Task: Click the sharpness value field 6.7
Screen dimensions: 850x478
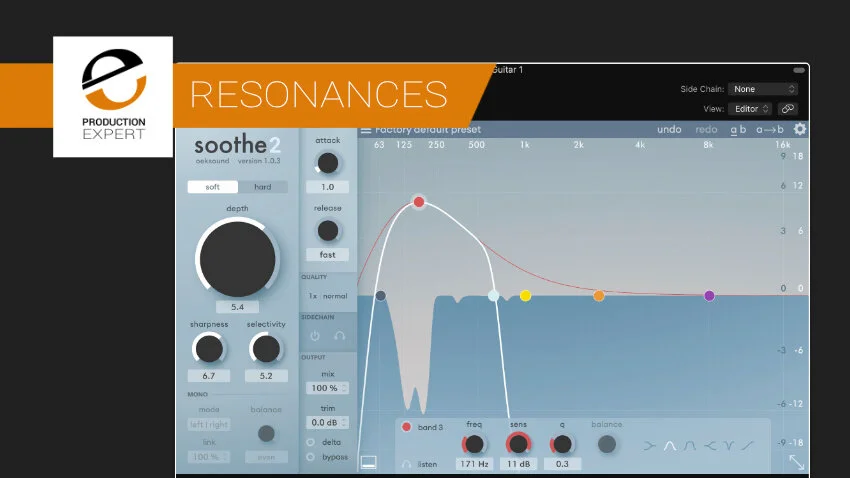Action: coord(209,376)
